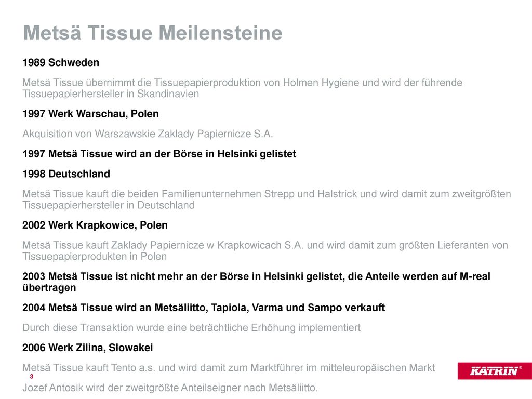Click the 1998 Deutschland heading

[x=66, y=174]
